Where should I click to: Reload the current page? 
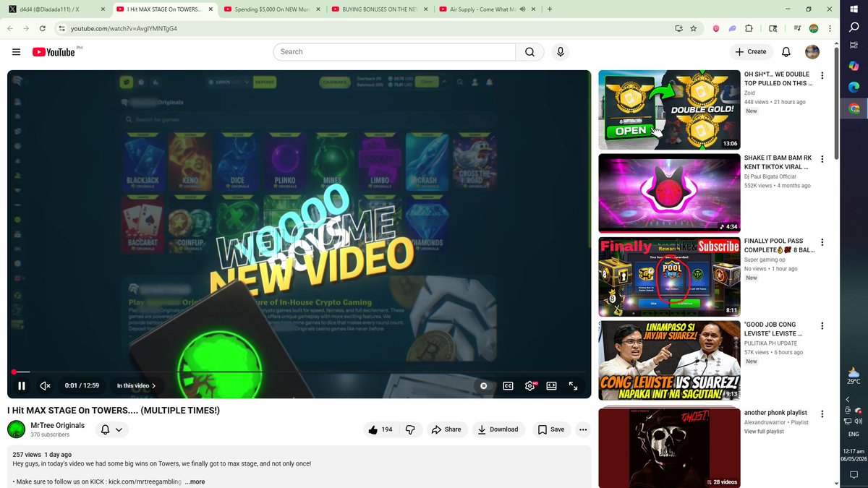click(43, 28)
